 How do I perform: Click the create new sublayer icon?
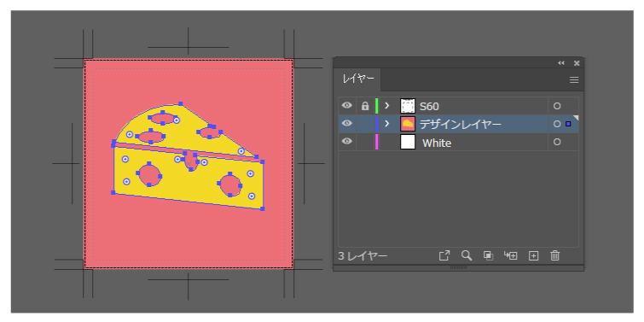click(511, 255)
